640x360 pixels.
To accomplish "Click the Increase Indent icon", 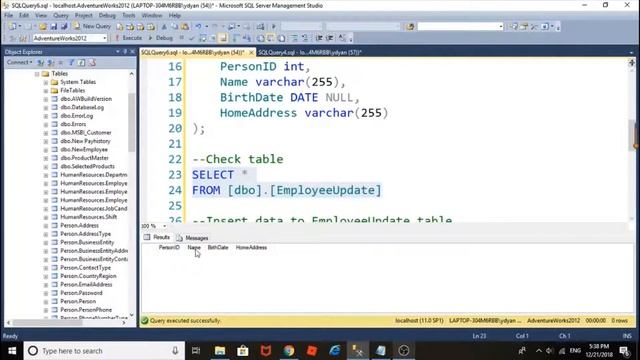I will point(329,38).
